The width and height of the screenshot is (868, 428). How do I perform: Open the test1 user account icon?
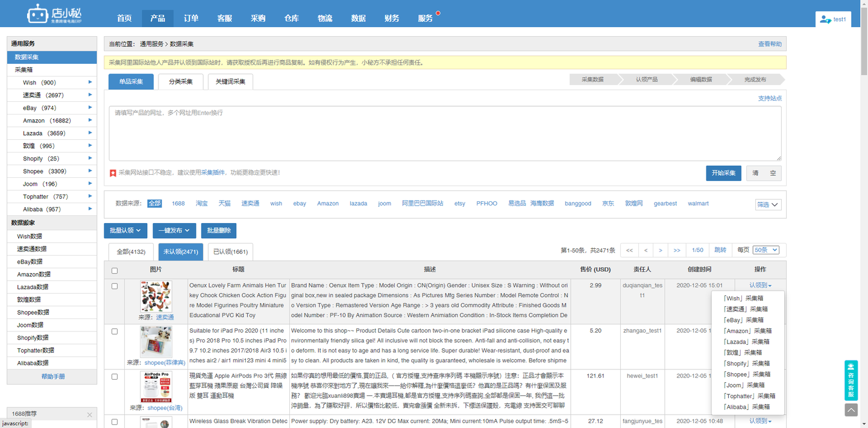pyautogui.click(x=825, y=19)
